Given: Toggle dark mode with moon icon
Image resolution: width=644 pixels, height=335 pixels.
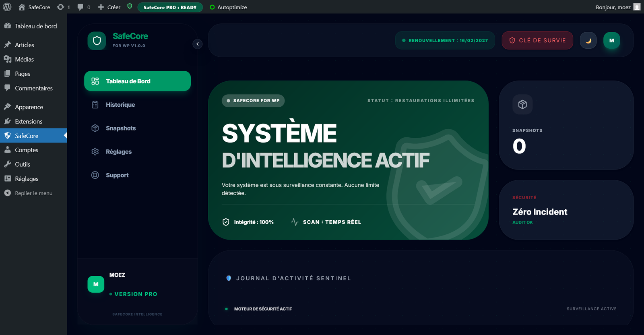Looking at the screenshot, I should point(588,40).
